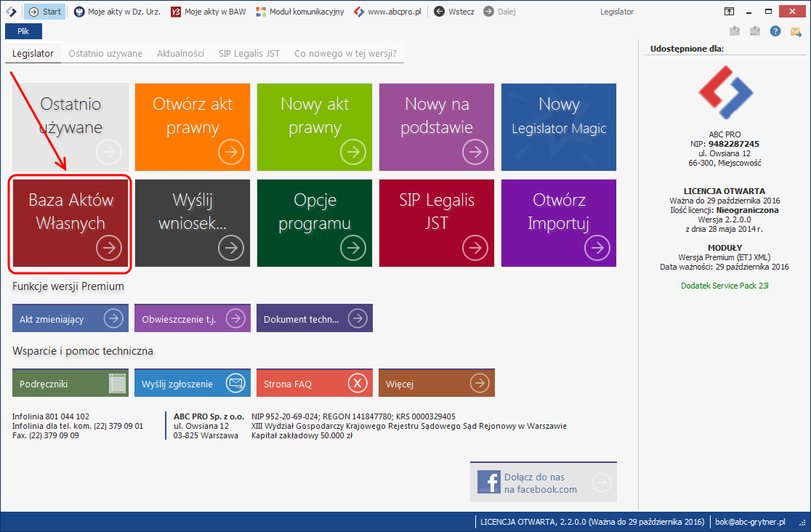Viewport: 811px width, 532px height.
Task: Click the Funkcje wersji Premium heading
Action: 68,286
